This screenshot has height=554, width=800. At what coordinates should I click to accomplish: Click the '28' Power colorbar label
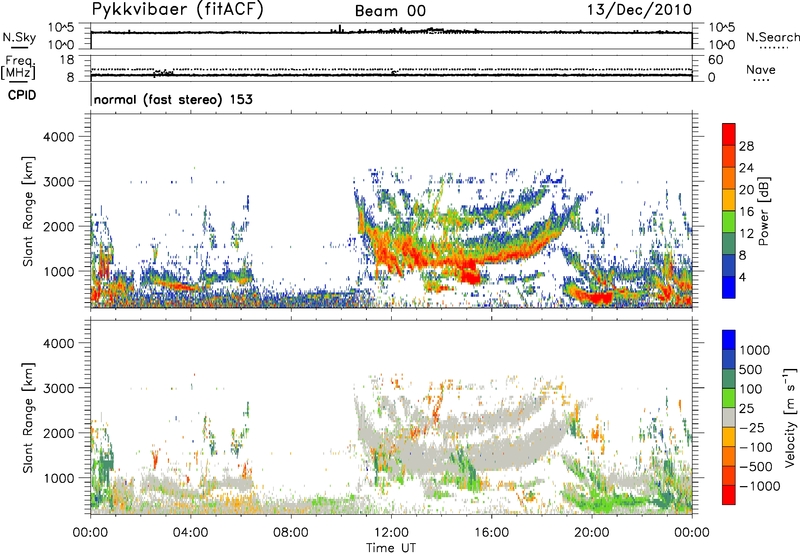[x=746, y=146]
